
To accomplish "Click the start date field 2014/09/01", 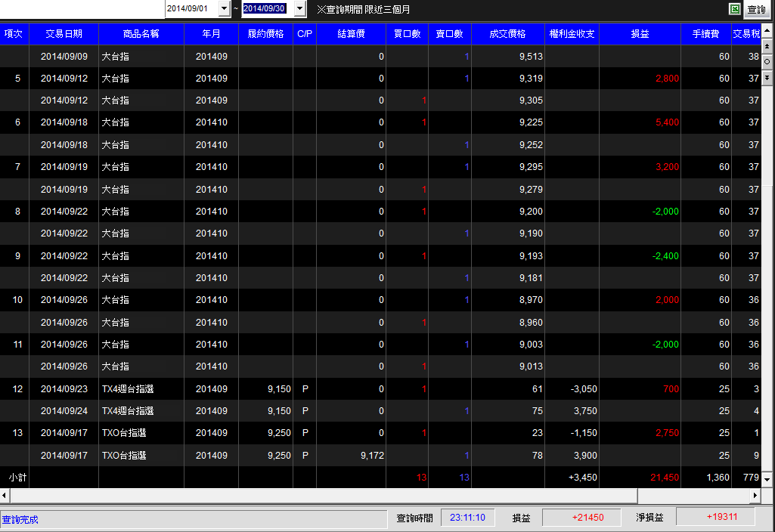I will (x=191, y=9).
